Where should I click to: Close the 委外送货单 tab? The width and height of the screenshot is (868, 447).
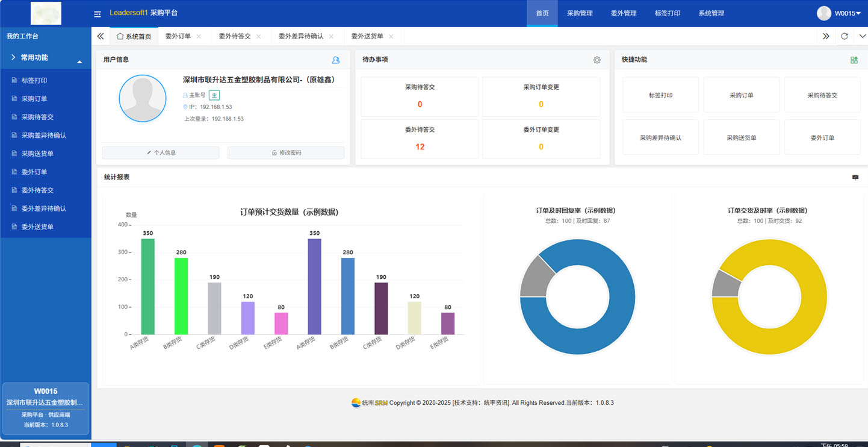[392, 36]
